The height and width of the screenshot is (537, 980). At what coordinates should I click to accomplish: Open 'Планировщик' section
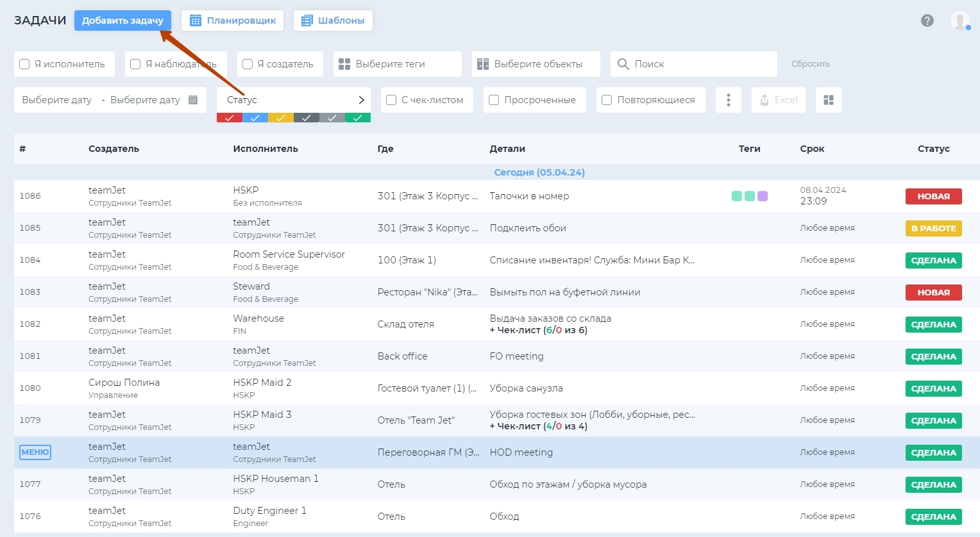tap(233, 21)
